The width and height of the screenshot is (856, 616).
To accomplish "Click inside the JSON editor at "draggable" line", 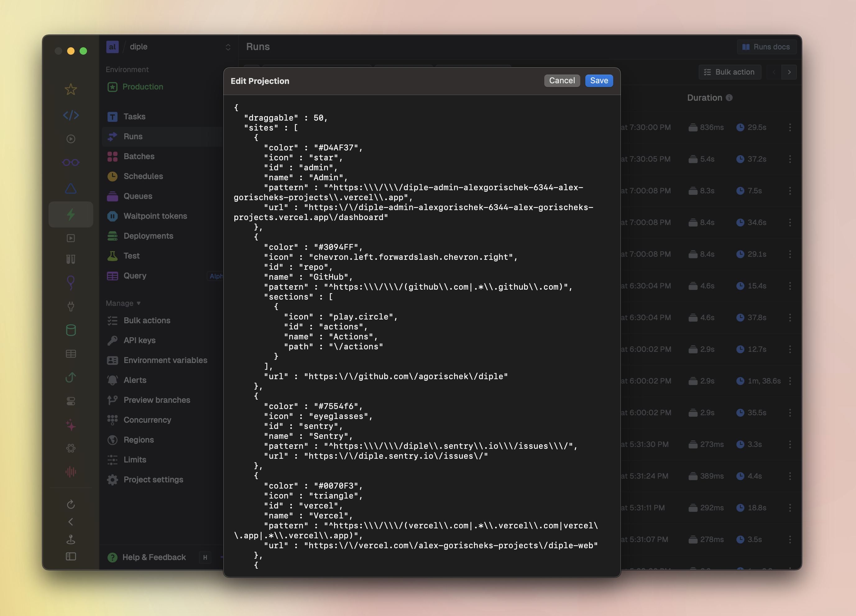I will point(286,118).
